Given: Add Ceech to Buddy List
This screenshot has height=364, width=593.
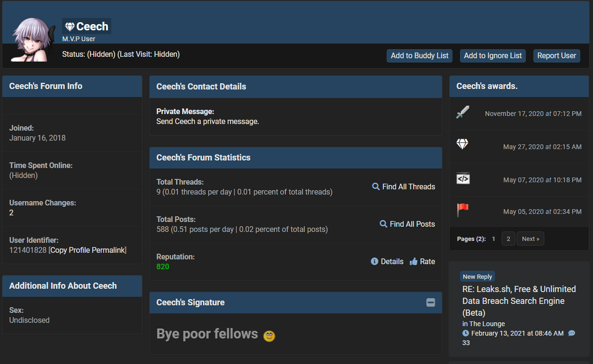Looking at the screenshot, I should pyautogui.click(x=419, y=56).
